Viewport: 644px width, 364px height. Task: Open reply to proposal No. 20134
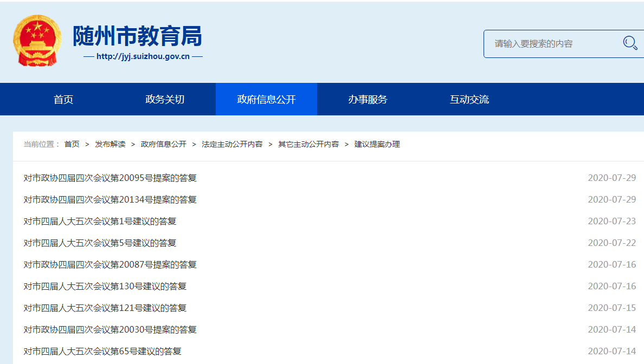click(110, 199)
